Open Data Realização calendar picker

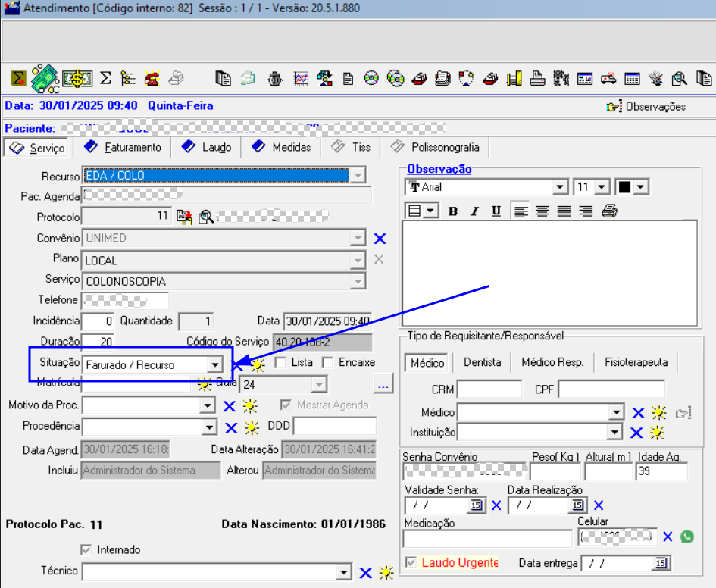[577, 505]
